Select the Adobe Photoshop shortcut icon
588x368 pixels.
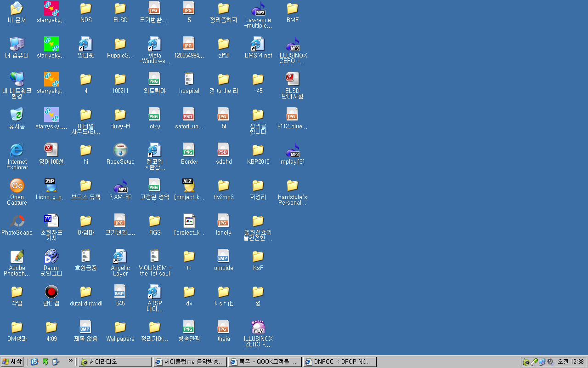pyautogui.click(x=17, y=257)
